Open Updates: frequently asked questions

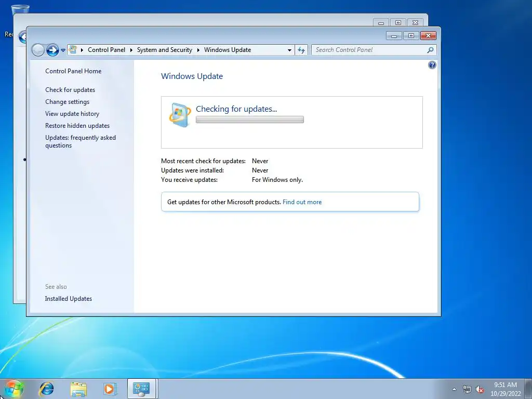(81, 141)
